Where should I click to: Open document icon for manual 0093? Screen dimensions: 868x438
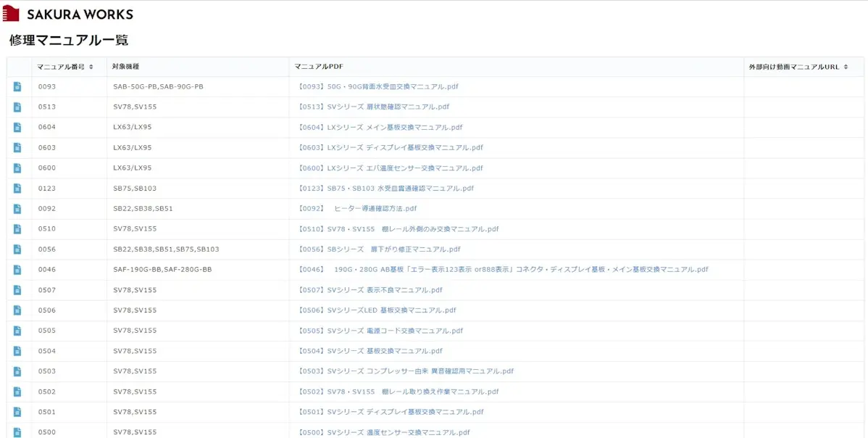(17, 87)
